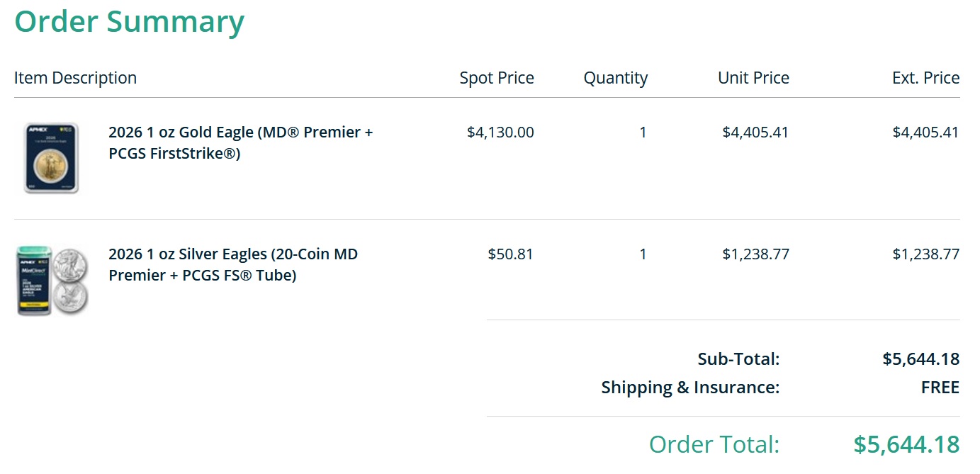Click the Gold Eagle spot price $4,130.00
This screenshot has height=474, width=980.
pyautogui.click(x=500, y=132)
